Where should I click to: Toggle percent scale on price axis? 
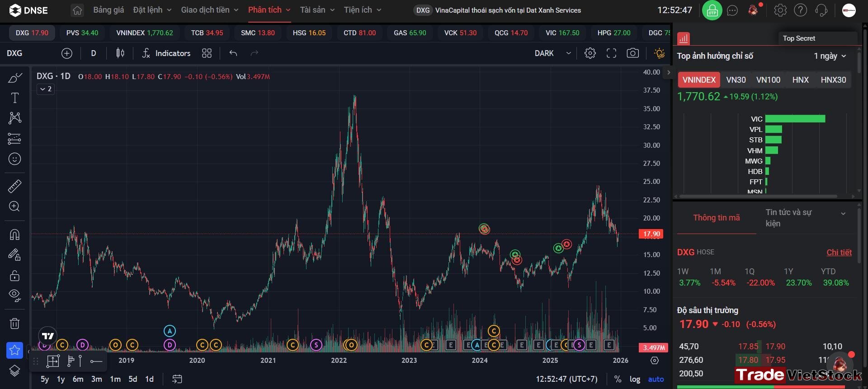click(x=618, y=379)
